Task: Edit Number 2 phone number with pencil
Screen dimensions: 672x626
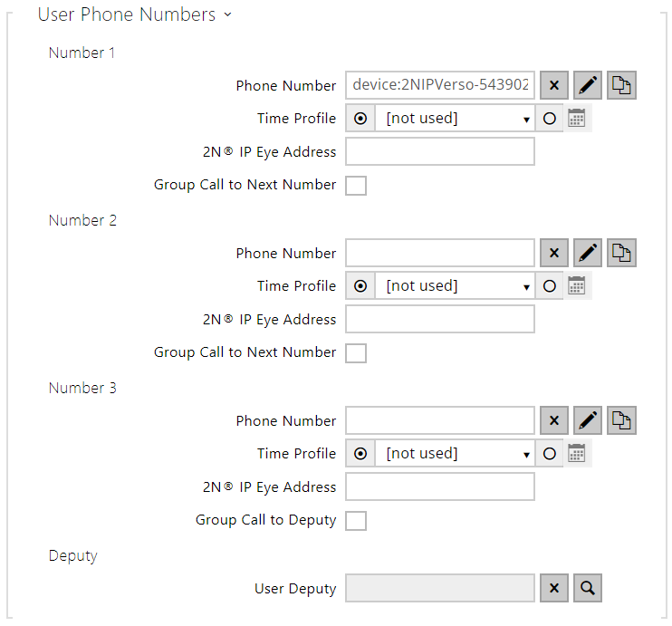Action: point(588,253)
